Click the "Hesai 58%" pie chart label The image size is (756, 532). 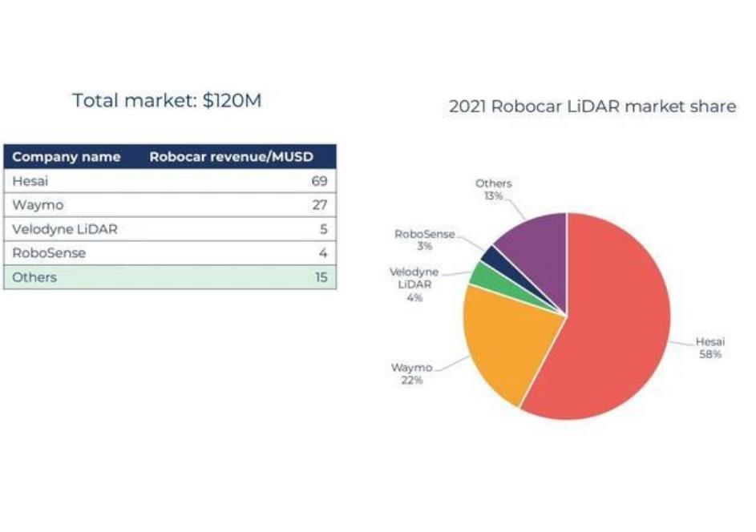[710, 348]
